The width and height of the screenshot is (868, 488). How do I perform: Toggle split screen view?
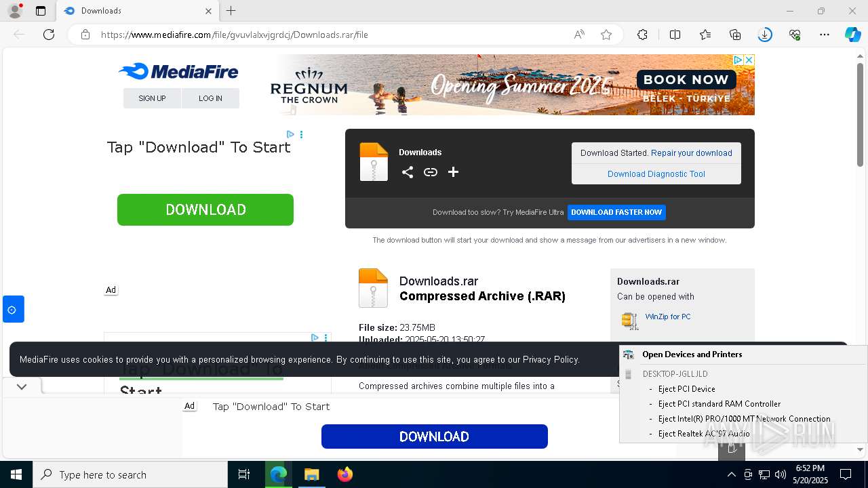[675, 35]
